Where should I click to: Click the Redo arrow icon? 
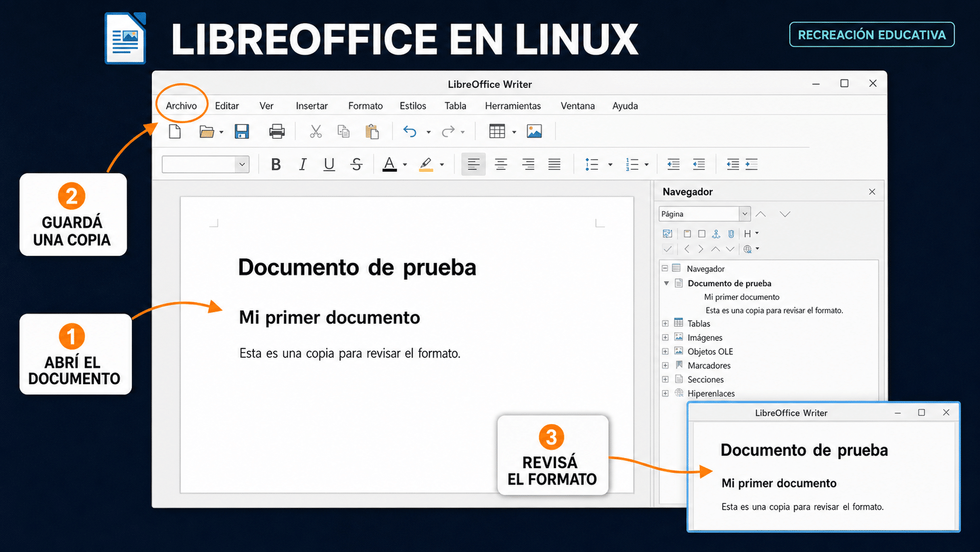click(x=448, y=131)
